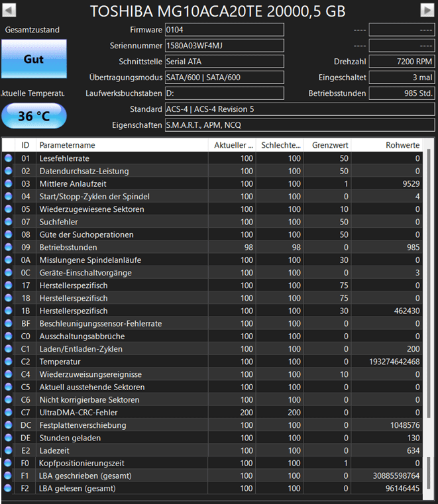Image resolution: width=438 pixels, height=504 pixels.
Task: Click status orb for ID 1B row
Action: [x=9, y=310]
